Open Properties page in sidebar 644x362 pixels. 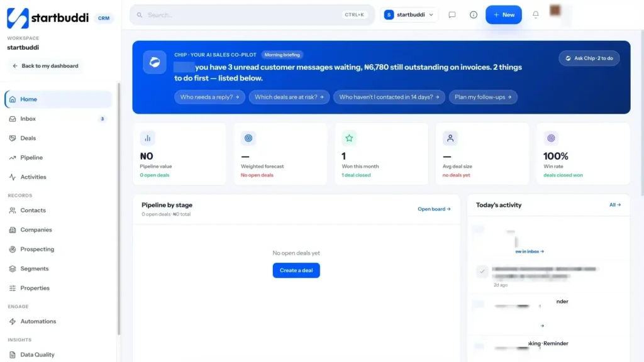click(x=58, y=288)
